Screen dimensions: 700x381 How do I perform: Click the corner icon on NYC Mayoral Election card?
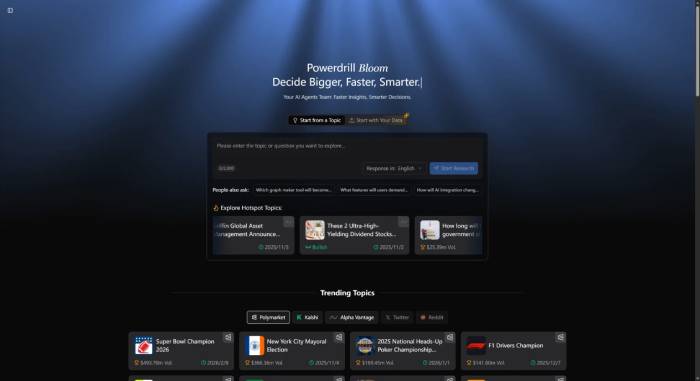[339, 337]
